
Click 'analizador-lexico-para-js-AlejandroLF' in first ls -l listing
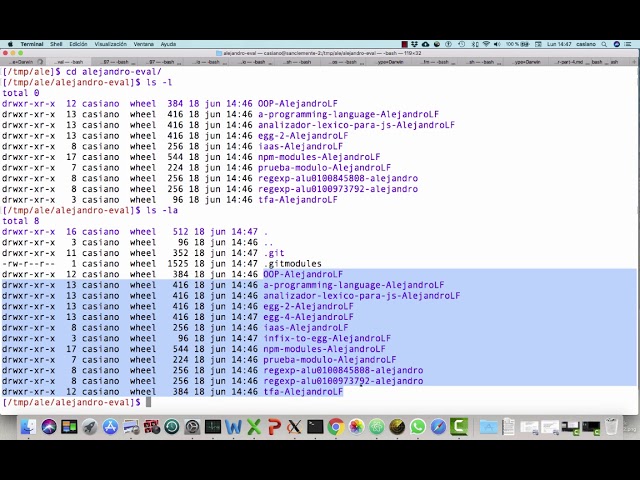coord(356,125)
